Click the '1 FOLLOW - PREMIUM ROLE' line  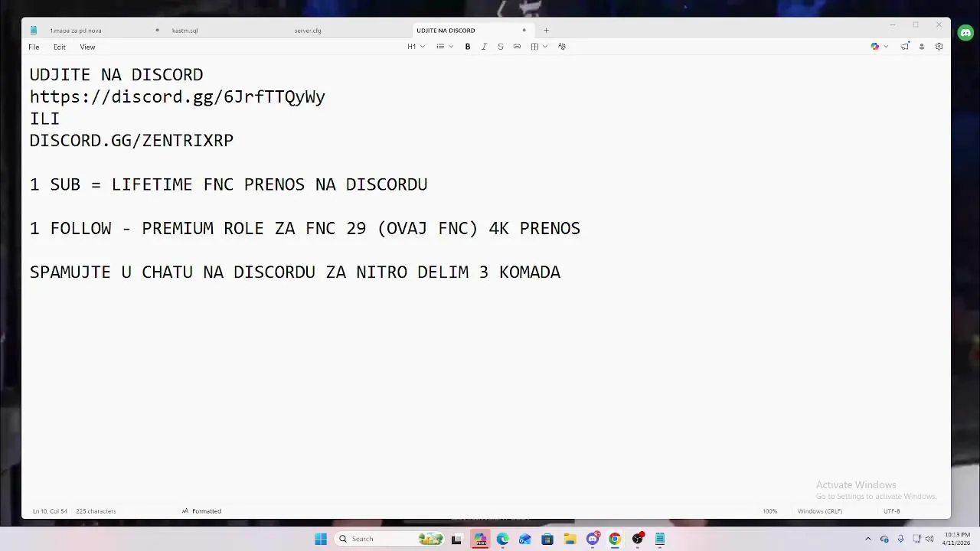(305, 229)
